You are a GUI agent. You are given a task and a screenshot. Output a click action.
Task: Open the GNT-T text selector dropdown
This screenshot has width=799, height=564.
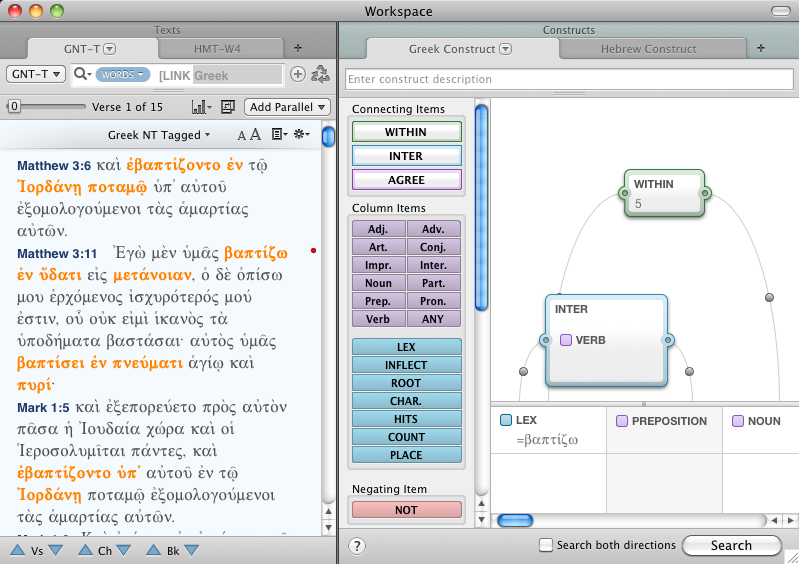tap(36, 74)
